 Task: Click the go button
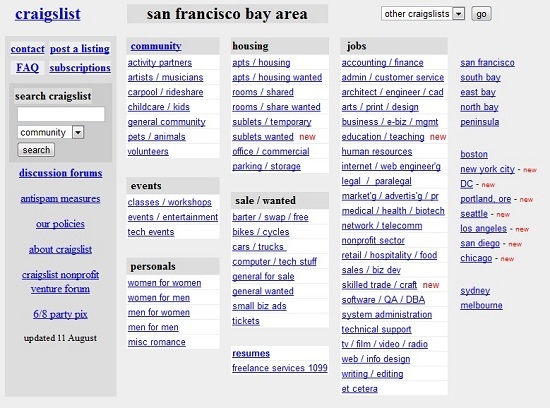click(x=481, y=14)
